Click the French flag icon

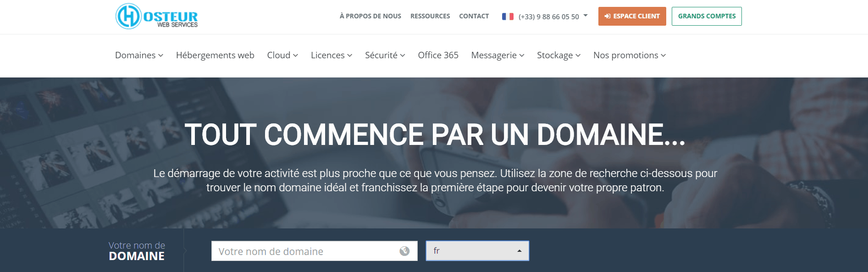pyautogui.click(x=508, y=17)
